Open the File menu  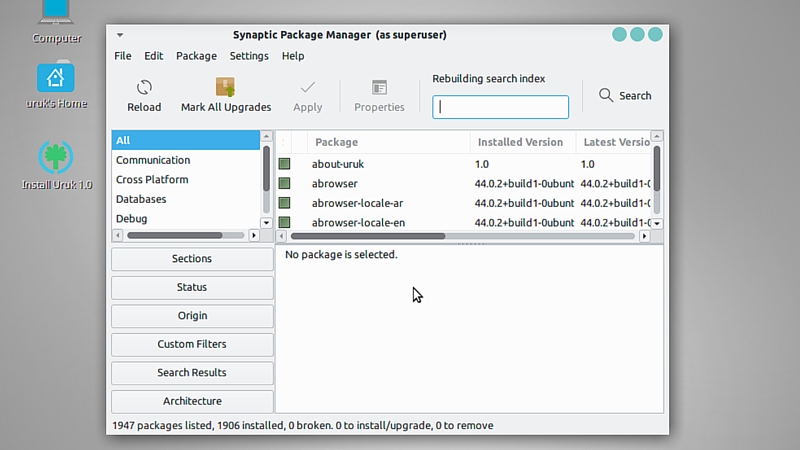122,56
